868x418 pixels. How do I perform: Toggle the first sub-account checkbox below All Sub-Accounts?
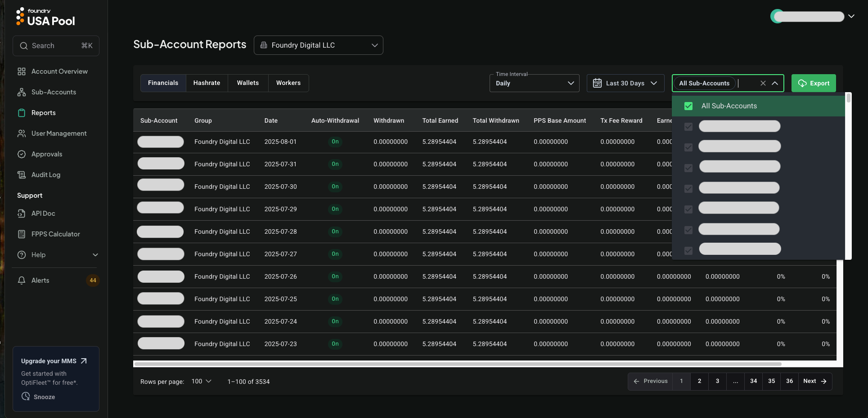coord(688,127)
